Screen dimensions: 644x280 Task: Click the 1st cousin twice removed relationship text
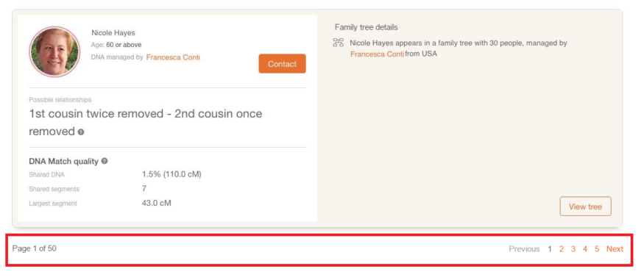point(96,114)
